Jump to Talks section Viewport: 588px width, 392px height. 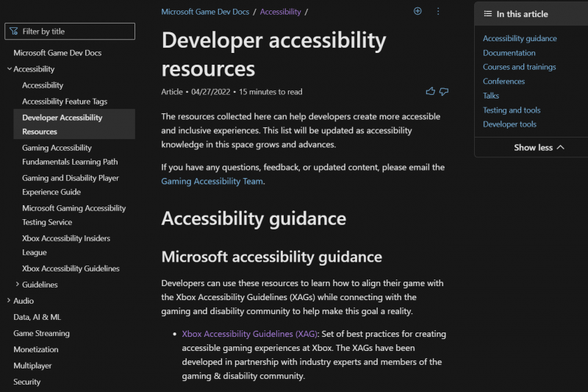491,96
